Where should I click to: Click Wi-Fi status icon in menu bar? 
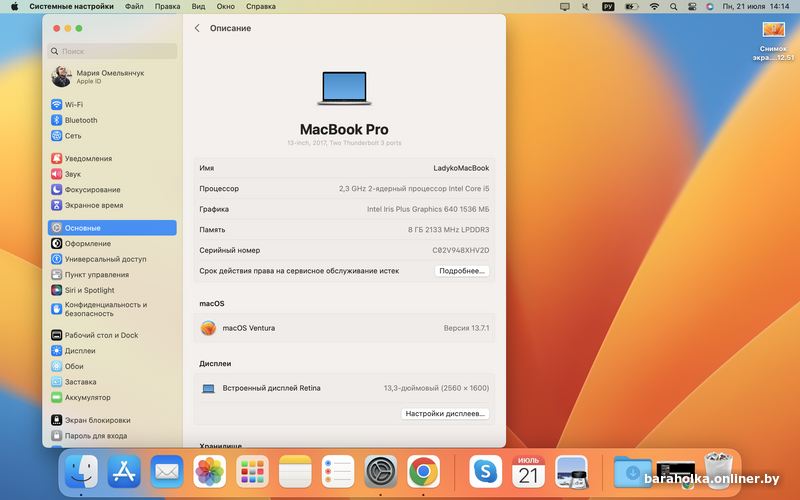(654, 7)
